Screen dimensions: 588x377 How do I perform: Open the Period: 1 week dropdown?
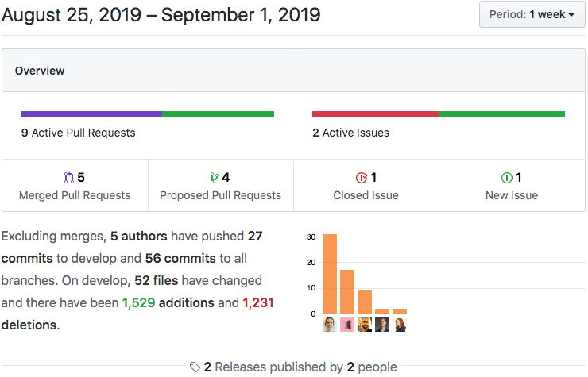532,14
